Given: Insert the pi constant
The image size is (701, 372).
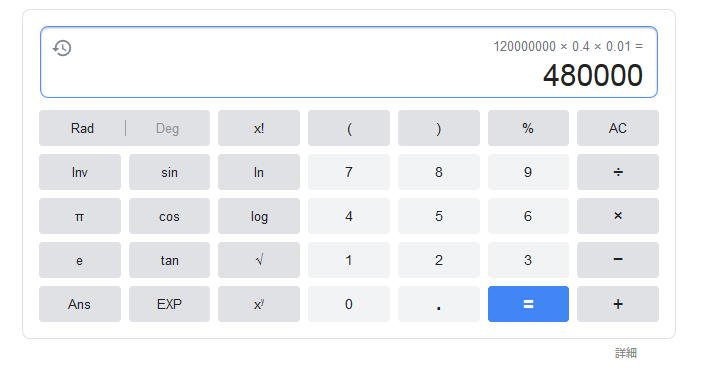Looking at the screenshot, I should [80, 216].
